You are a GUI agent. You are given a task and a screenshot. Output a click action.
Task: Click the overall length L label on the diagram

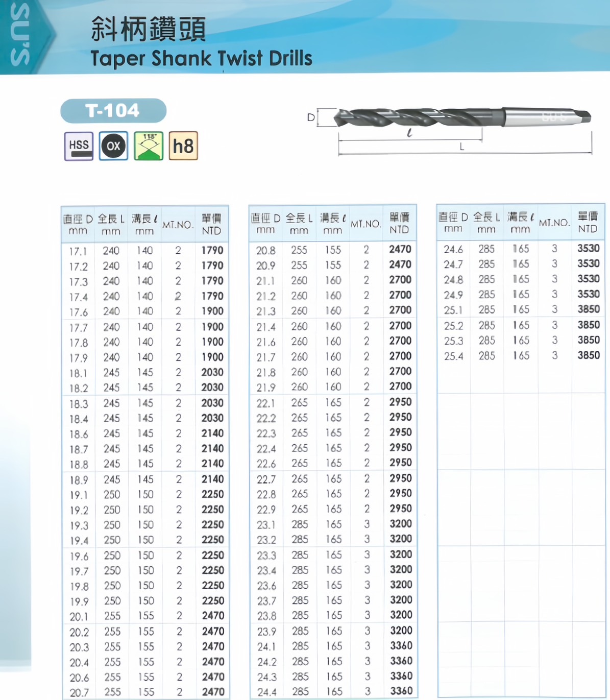click(x=462, y=147)
